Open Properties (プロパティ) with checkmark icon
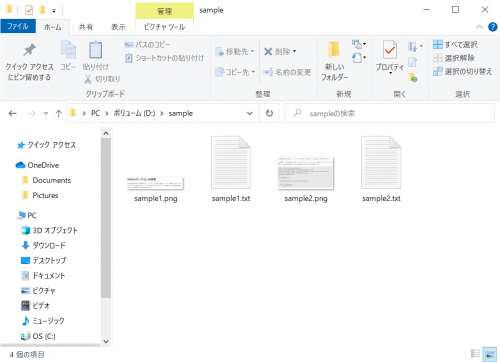Image resolution: width=500 pixels, height=362 pixels. pyautogui.click(x=390, y=57)
